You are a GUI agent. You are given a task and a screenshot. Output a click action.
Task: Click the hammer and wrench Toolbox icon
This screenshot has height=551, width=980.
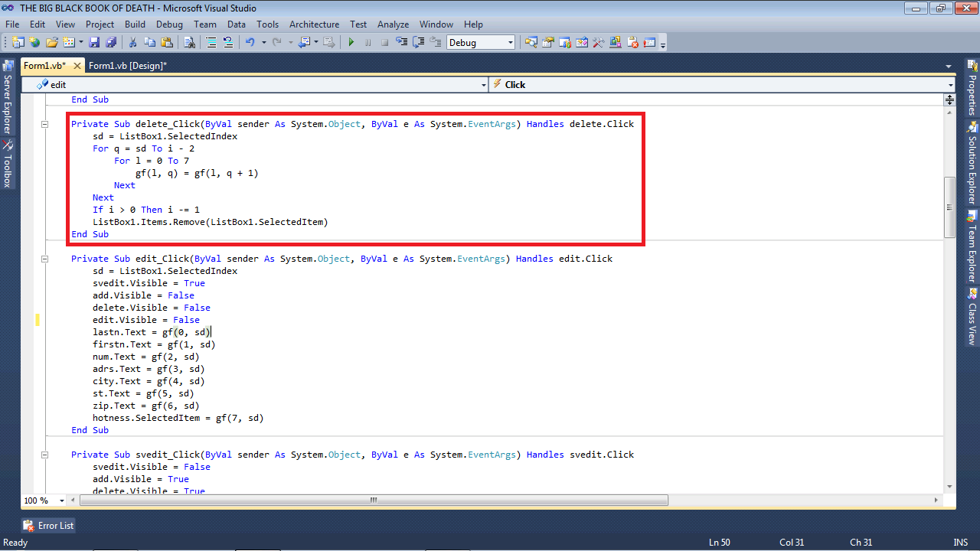(x=598, y=42)
